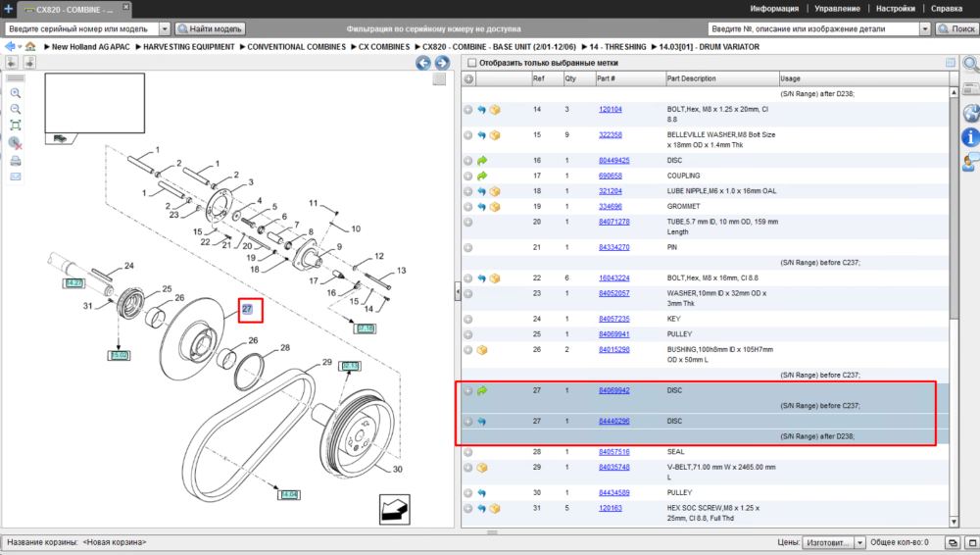
Task: Click green arrow icon for part 80449425
Action: (482, 161)
